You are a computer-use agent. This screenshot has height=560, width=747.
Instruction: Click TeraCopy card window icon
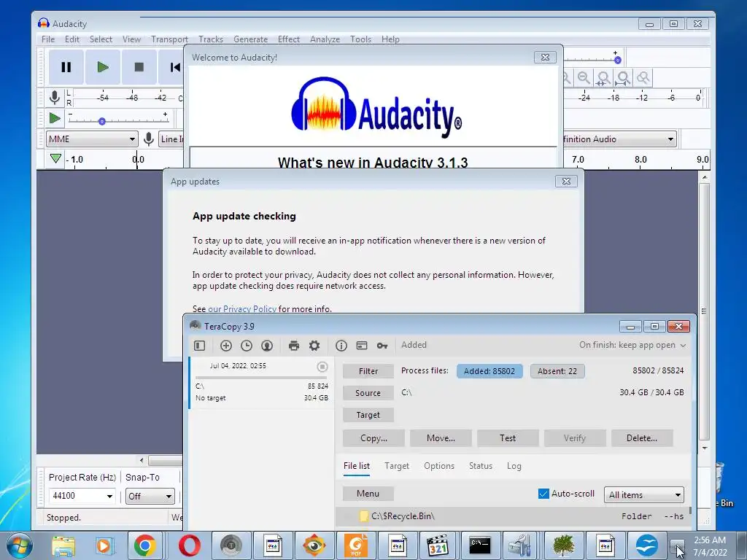[x=362, y=346]
